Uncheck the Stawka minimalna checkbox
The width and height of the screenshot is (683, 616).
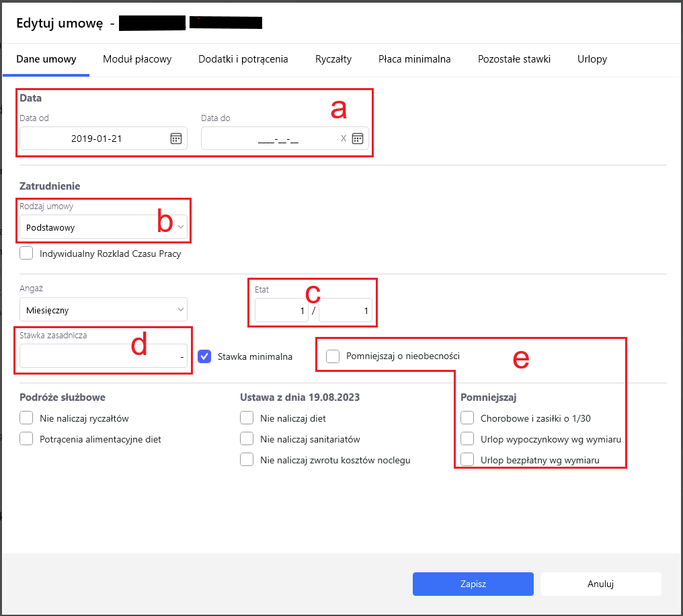click(205, 356)
